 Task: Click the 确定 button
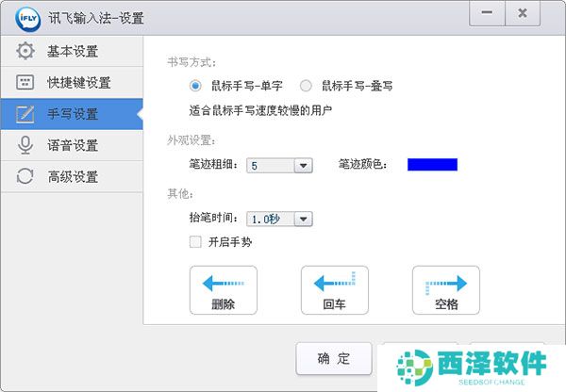tap(334, 358)
